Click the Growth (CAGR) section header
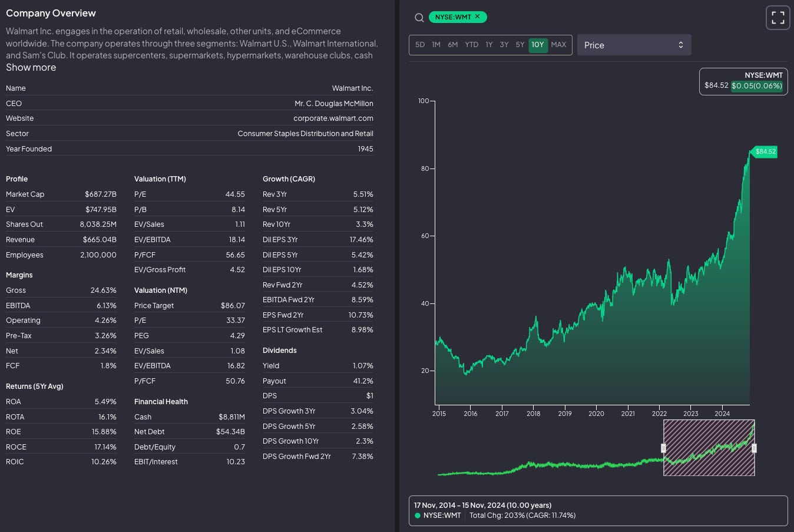The height and width of the screenshot is (532, 794). [x=289, y=179]
